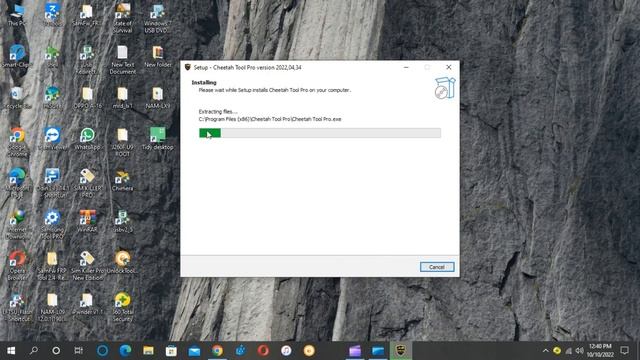Open the Windows Start menu
Image resolution: width=640 pixels, height=360 pixels.
tap(11, 351)
